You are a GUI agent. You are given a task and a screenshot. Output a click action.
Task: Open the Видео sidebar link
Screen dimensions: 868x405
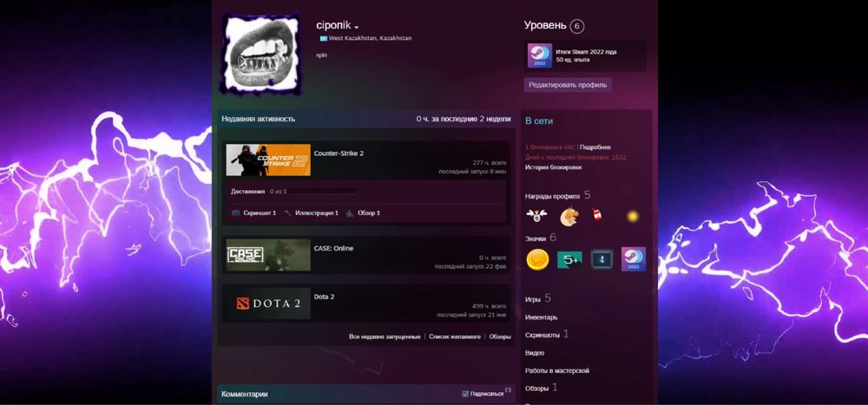[534, 353]
